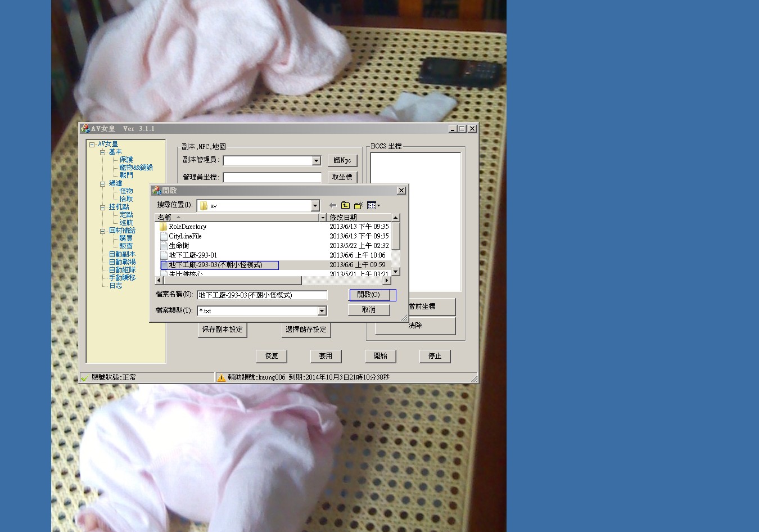
Task: Select 拾取 in the settings tree
Action: point(126,199)
